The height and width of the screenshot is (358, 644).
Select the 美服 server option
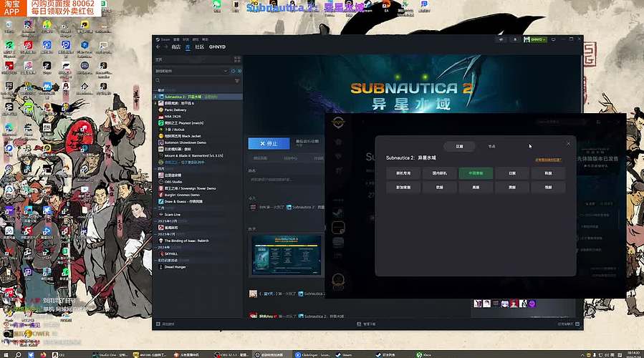click(476, 187)
